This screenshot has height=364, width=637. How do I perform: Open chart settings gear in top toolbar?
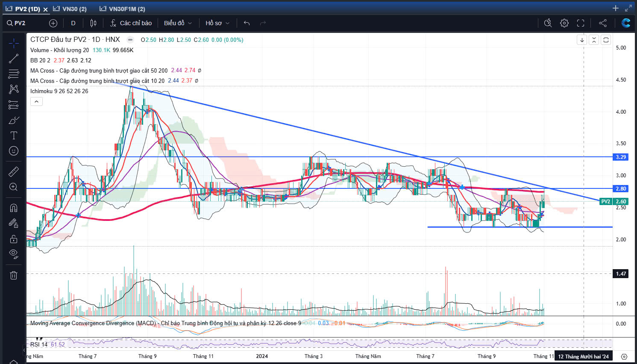tap(564, 23)
